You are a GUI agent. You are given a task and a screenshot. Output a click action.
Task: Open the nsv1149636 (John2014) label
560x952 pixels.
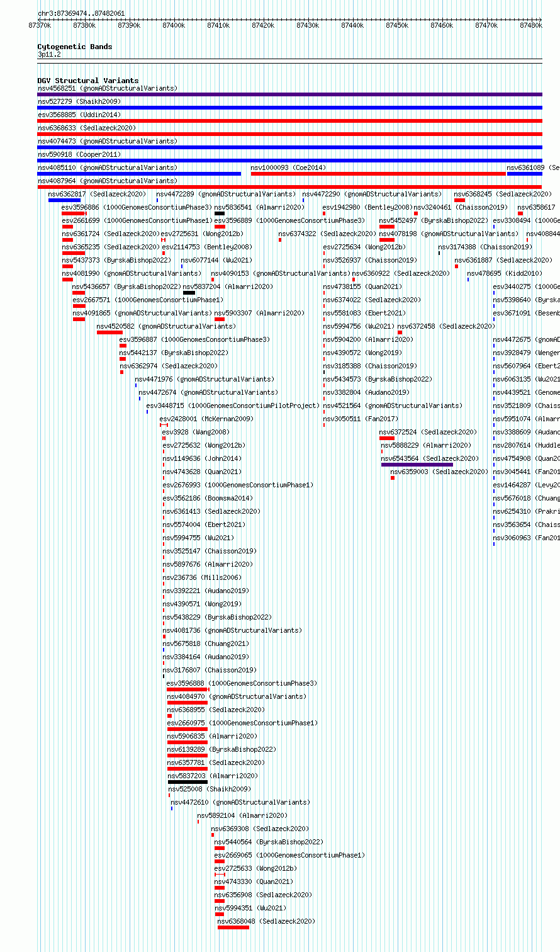[202, 458]
